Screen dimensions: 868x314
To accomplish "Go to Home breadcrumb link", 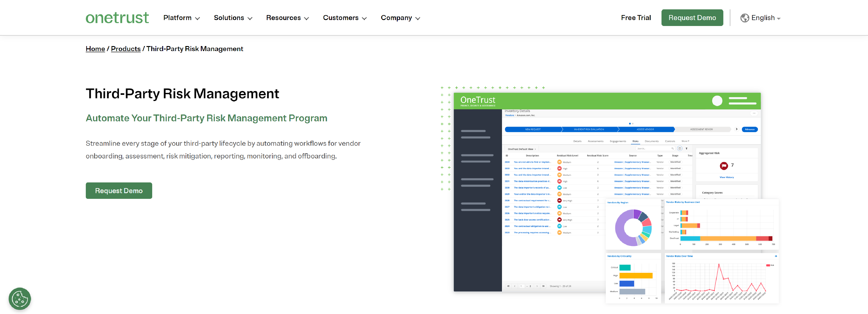I will pyautogui.click(x=95, y=49).
